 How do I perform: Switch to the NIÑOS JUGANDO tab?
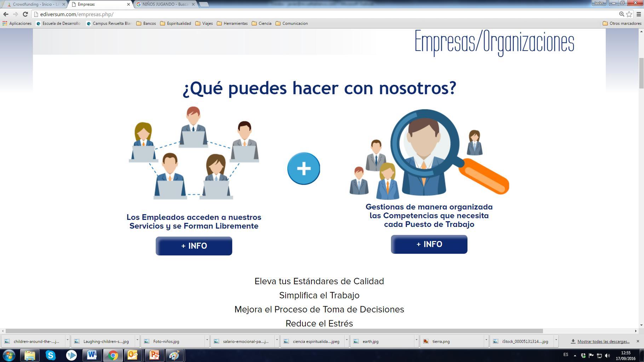[x=165, y=4]
